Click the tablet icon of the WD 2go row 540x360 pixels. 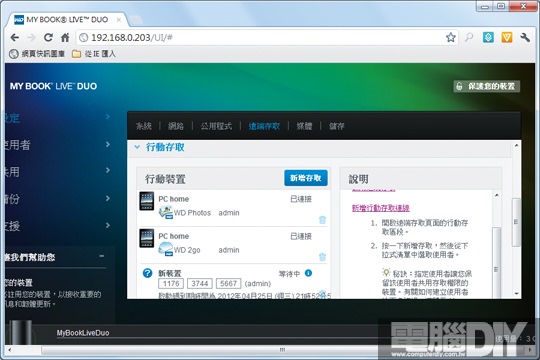(x=147, y=238)
